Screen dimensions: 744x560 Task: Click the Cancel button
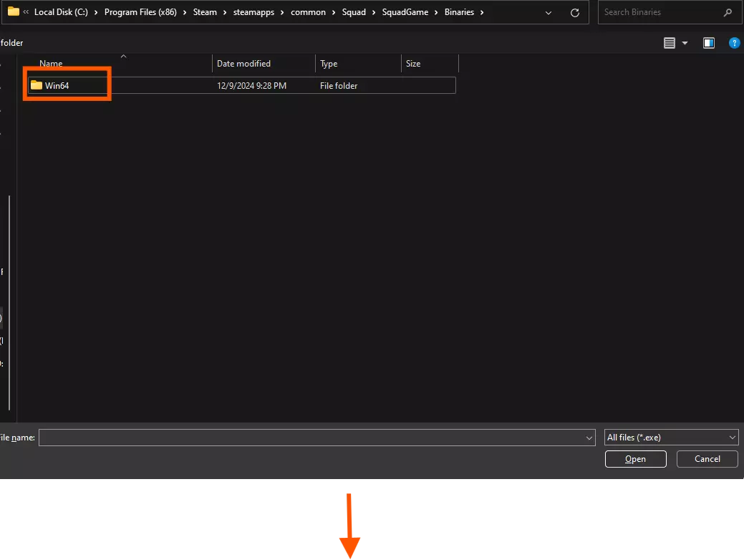click(x=707, y=459)
